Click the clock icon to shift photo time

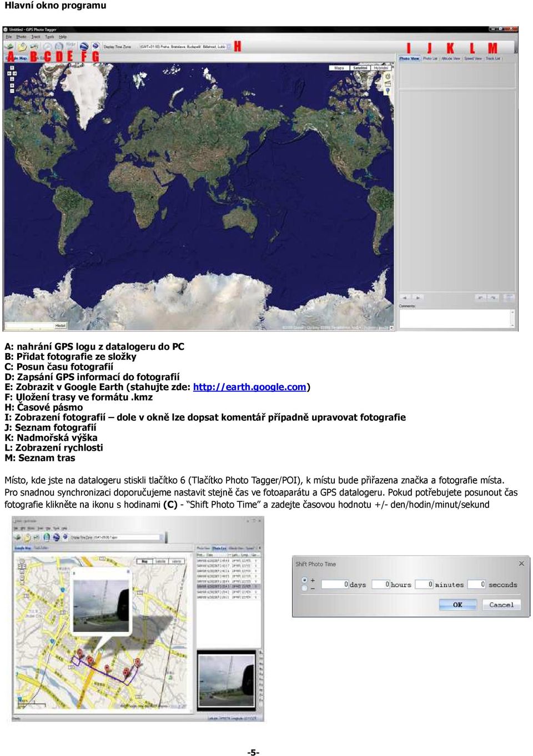click(48, 47)
